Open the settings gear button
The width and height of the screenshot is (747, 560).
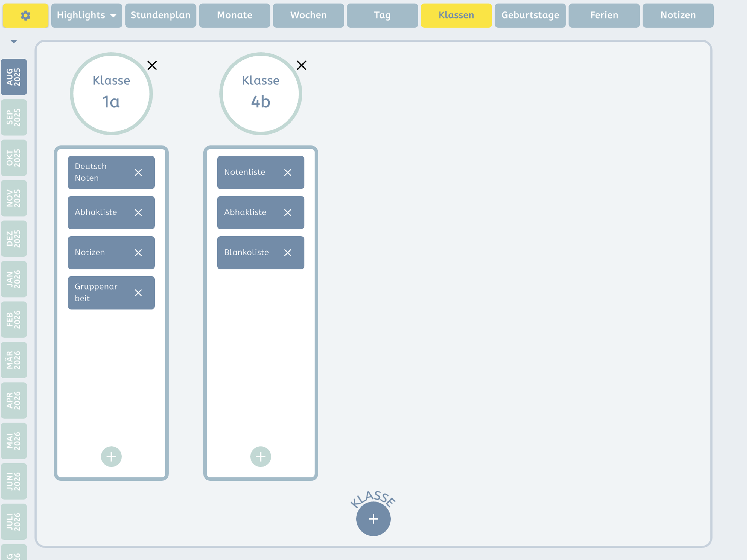pyautogui.click(x=25, y=15)
